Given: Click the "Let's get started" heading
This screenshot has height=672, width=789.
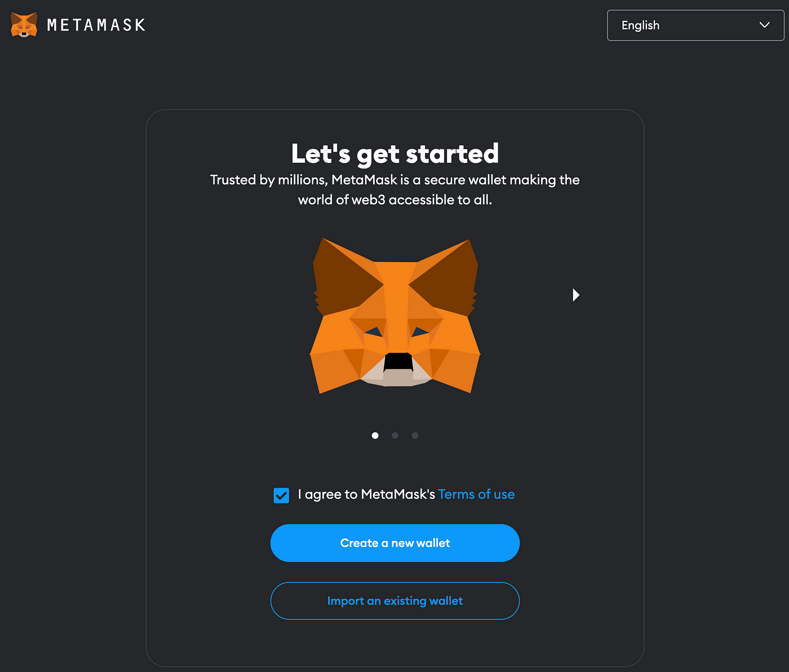Looking at the screenshot, I should click(395, 153).
